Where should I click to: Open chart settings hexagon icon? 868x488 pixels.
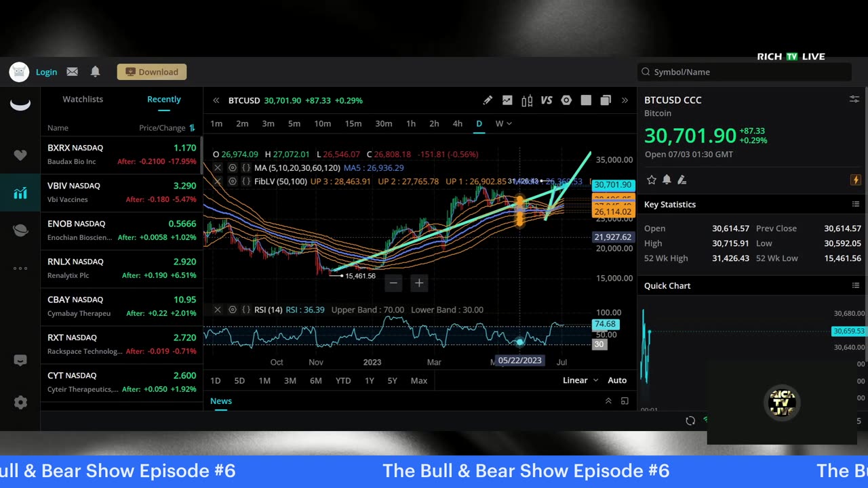point(566,100)
